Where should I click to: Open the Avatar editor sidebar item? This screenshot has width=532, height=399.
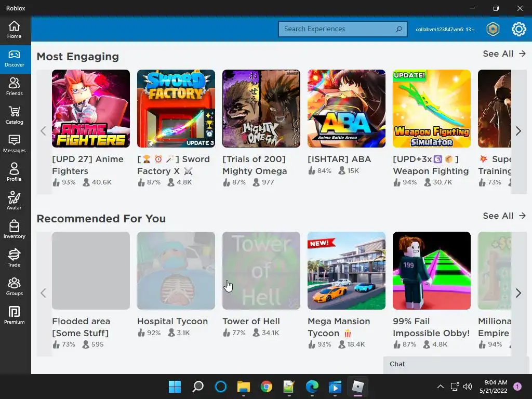(14, 202)
